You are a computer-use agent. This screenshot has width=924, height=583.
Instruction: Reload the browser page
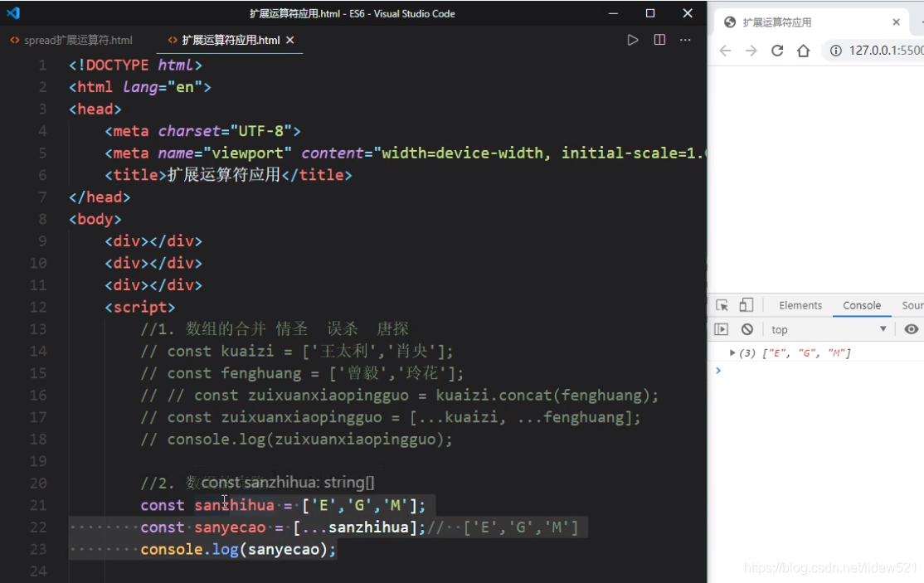coord(777,51)
